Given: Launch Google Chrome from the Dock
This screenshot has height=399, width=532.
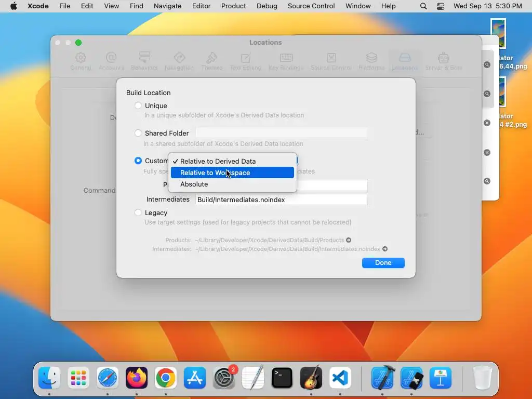Looking at the screenshot, I should click(x=166, y=378).
